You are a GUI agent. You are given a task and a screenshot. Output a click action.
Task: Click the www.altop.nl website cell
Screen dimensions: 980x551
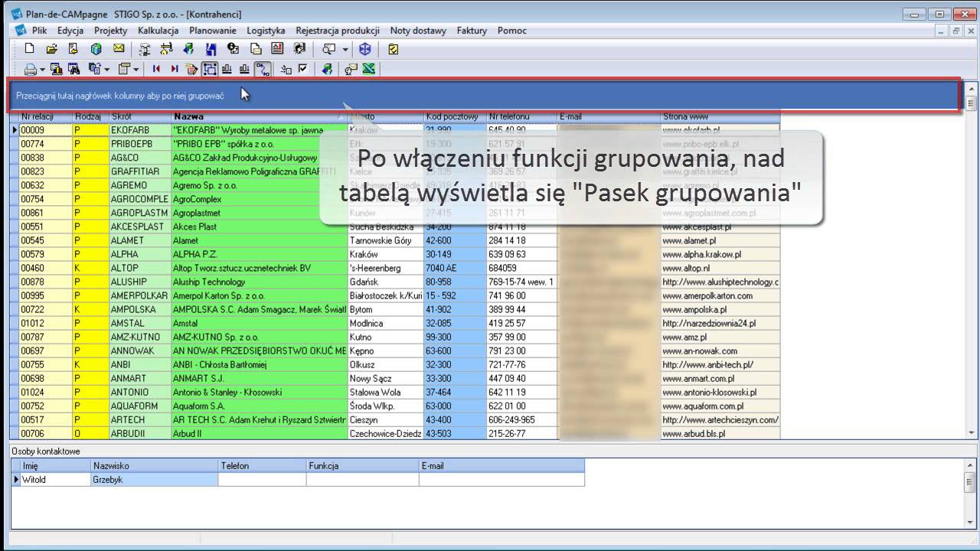720,268
